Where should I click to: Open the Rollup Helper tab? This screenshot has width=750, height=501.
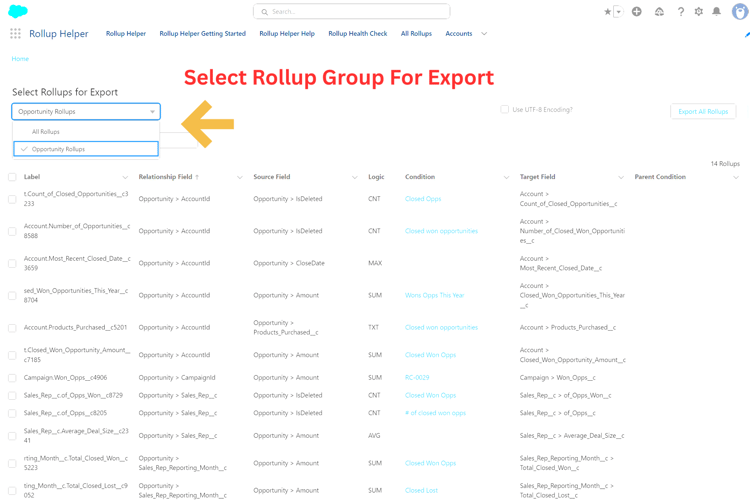click(126, 33)
